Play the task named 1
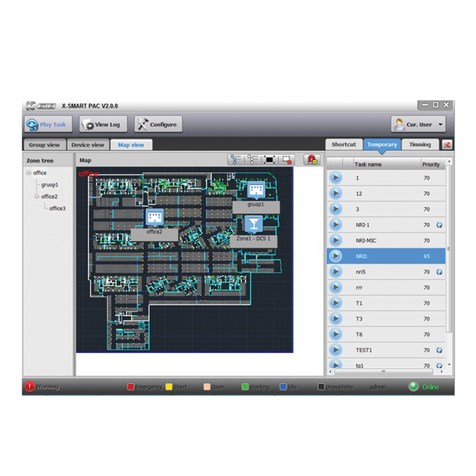 (x=336, y=178)
